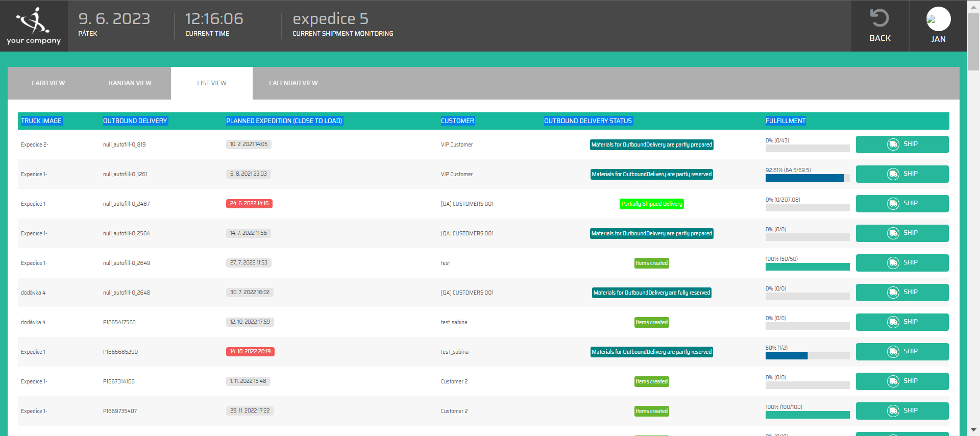Screen dimensions: 980x436
Task: Click truck icon in P1669735407 row
Action: coord(893,411)
